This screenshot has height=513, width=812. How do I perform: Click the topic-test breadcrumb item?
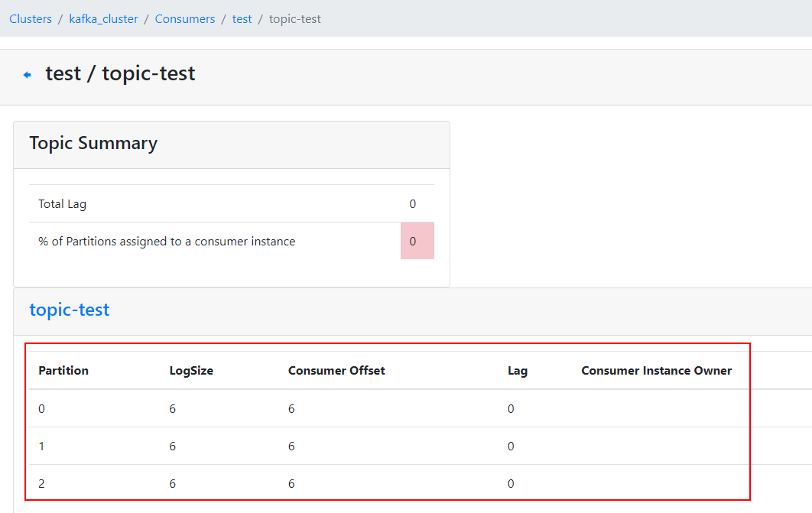tap(295, 19)
